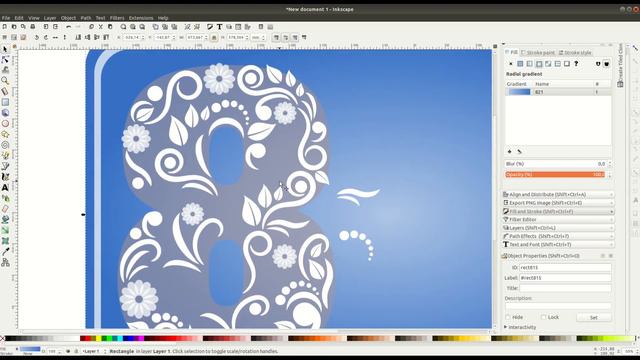The width and height of the screenshot is (640, 360).
Task: Click the Set button
Action: tap(594, 317)
